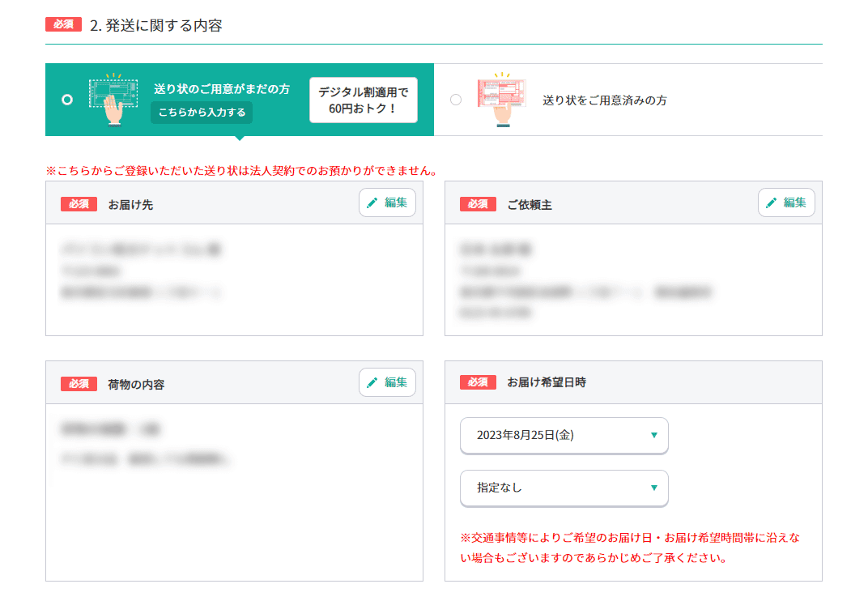This screenshot has width=868, height=601.
Task: Edit the お届け先 section
Action: [x=387, y=202]
